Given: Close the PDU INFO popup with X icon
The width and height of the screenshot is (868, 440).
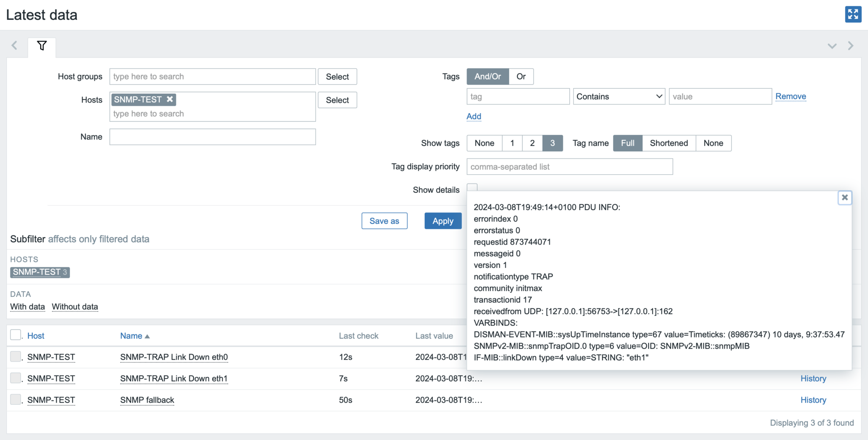Looking at the screenshot, I should pyautogui.click(x=845, y=197).
